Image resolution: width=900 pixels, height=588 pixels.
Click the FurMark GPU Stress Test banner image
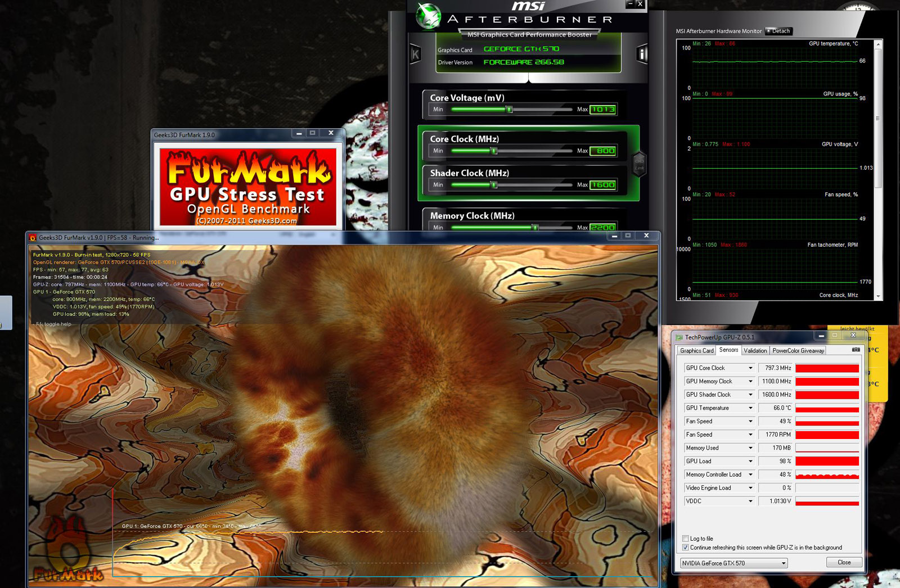click(248, 187)
